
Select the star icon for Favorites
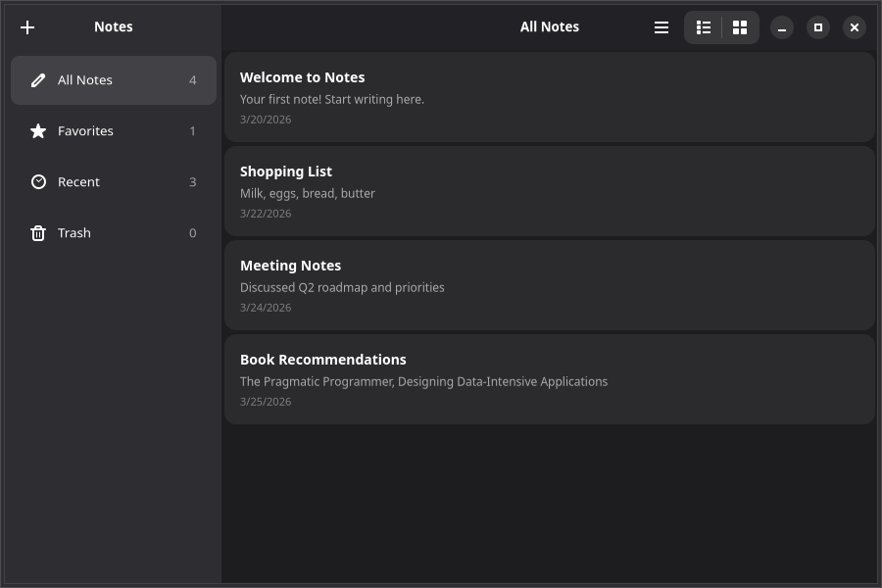pyautogui.click(x=38, y=130)
